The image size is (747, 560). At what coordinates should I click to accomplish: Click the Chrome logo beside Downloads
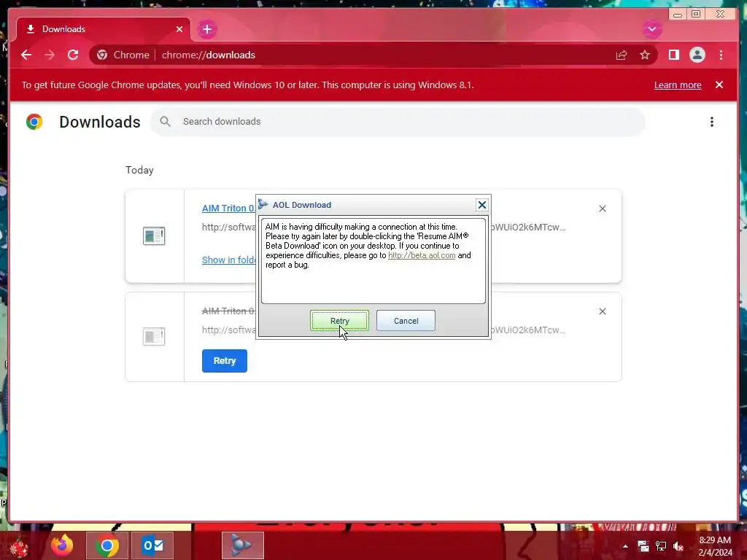click(x=34, y=122)
